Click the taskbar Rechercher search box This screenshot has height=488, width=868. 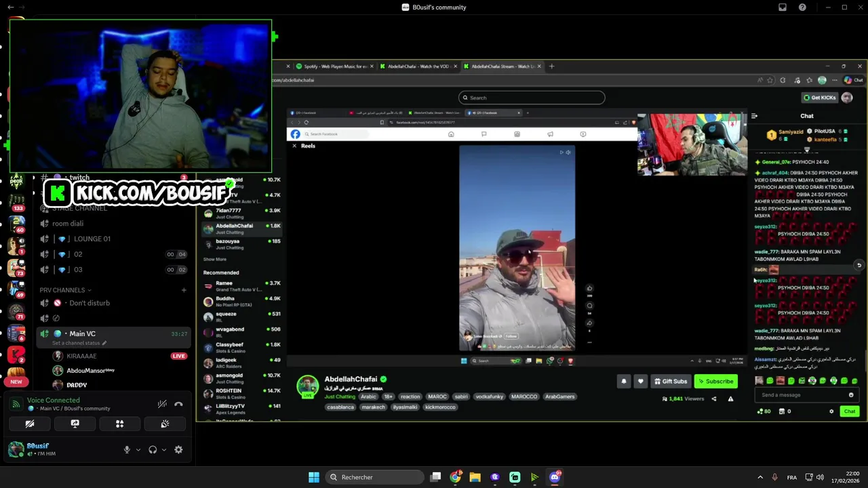pyautogui.click(x=375, y=477)
